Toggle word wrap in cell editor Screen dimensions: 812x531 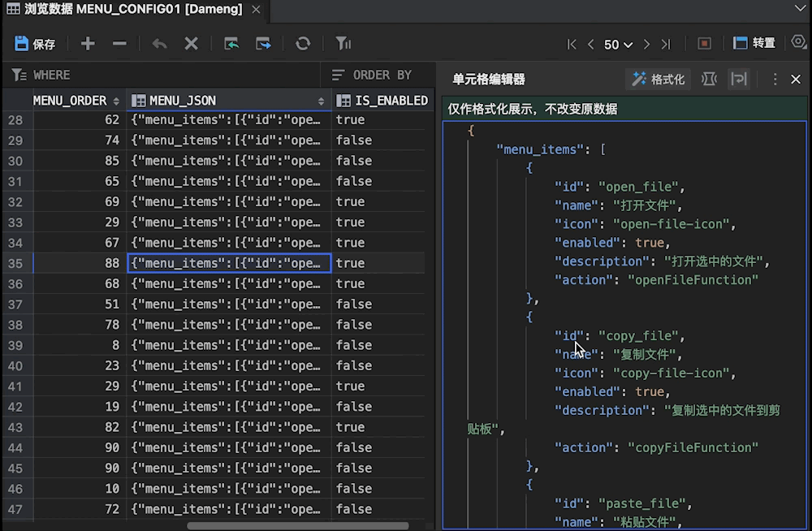tap(739, 80)
